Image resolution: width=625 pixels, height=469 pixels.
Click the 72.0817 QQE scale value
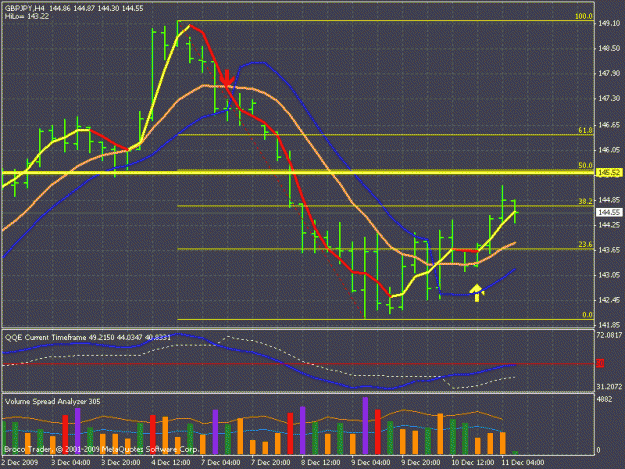[x=609, y=336]
